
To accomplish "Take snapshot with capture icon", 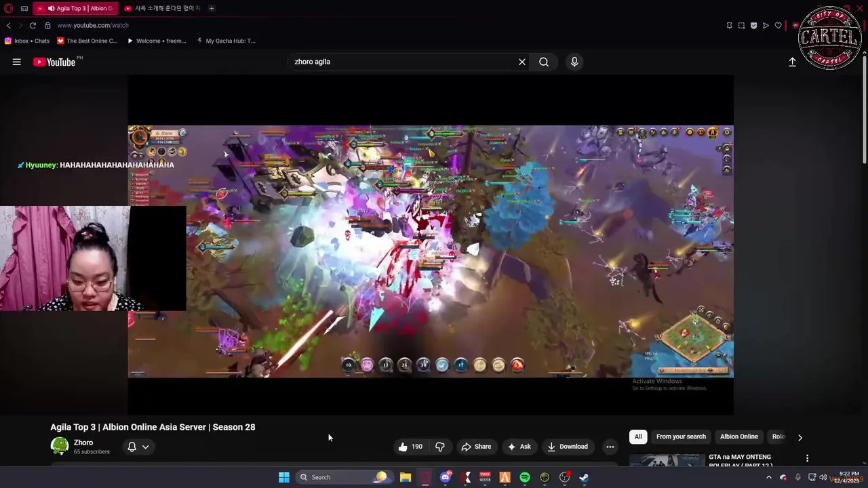I will [741, 25].
